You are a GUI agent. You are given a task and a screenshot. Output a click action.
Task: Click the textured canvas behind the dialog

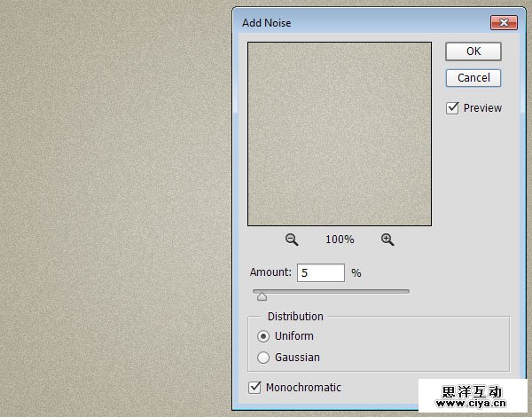coord(115,204)
